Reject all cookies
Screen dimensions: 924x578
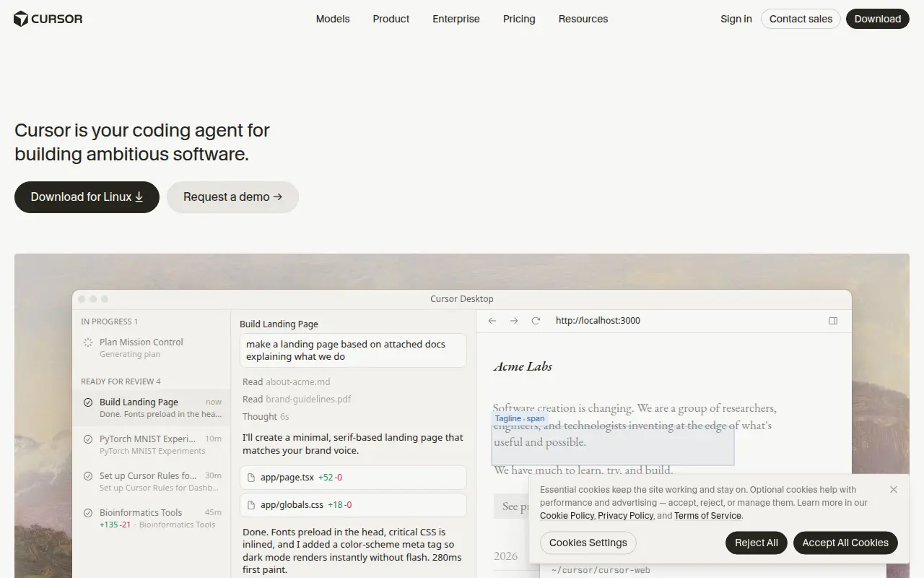click(757, 543)
